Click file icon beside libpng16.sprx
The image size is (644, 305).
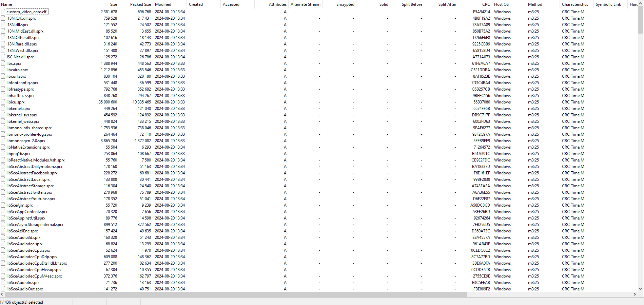[3, 154]
